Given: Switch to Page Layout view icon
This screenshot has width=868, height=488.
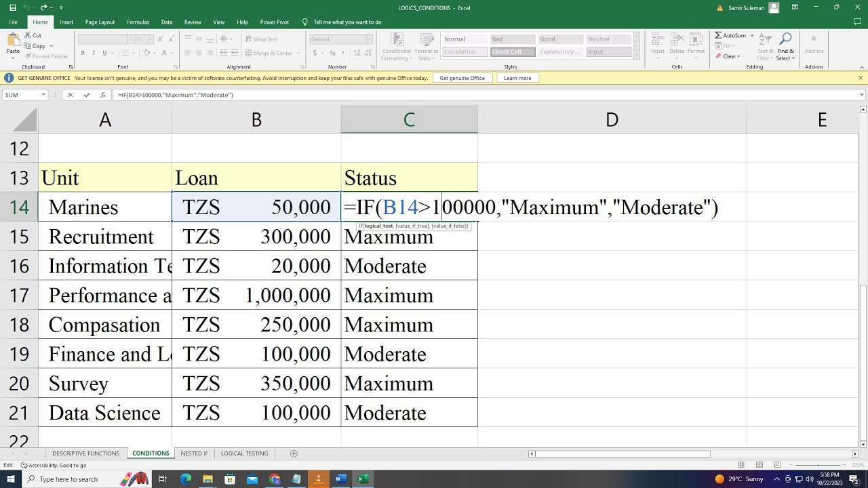Looking at the screenshot, I should point(761,465).
